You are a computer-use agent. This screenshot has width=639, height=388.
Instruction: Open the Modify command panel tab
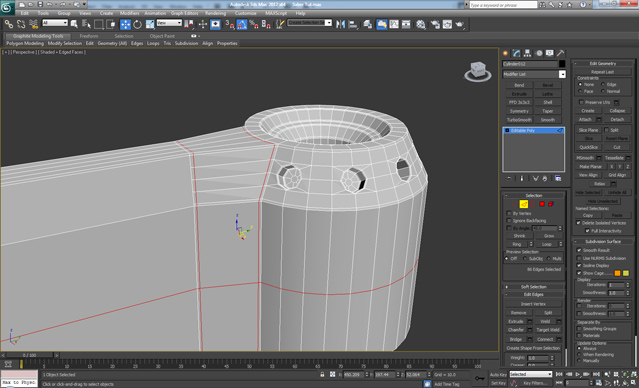pos(517,53)
